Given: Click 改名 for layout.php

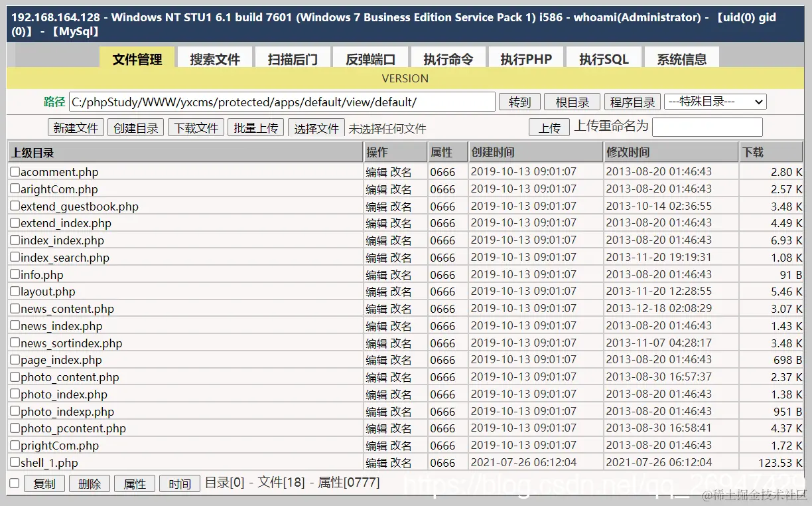Looking at the screenshot, I should click(x=401, y=292).
